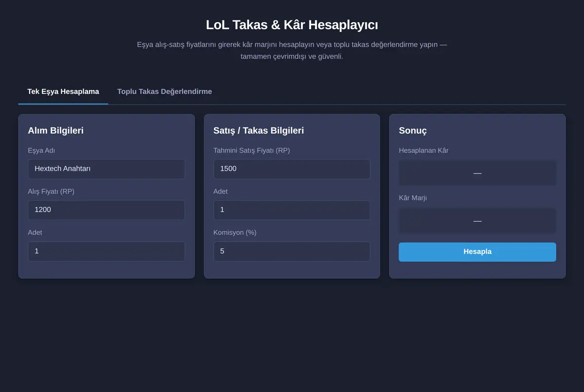Screen dimensions: 584x392
Task: Click the Kâr Marjı result box
Action: 477,221
